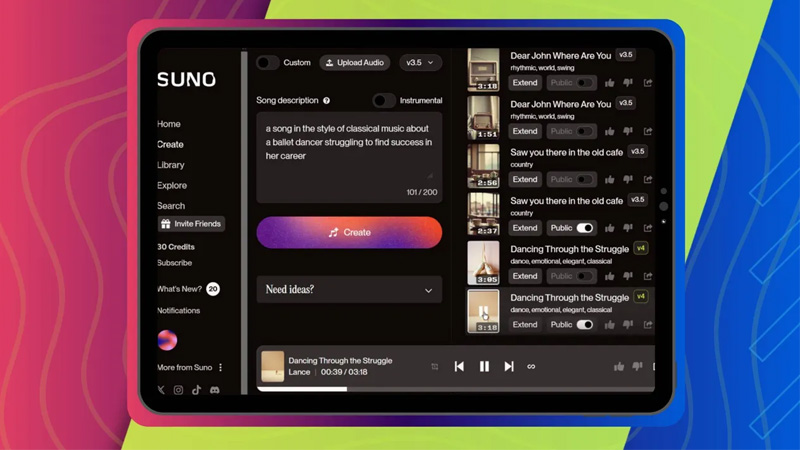Pause the currently playing song
Viewport: 800px width, 450px height.
point(484,367)
